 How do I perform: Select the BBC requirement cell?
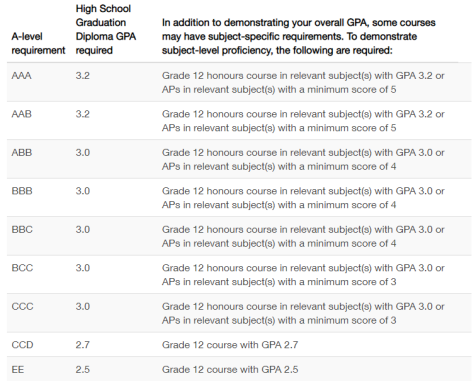click(x=22, y=230)
